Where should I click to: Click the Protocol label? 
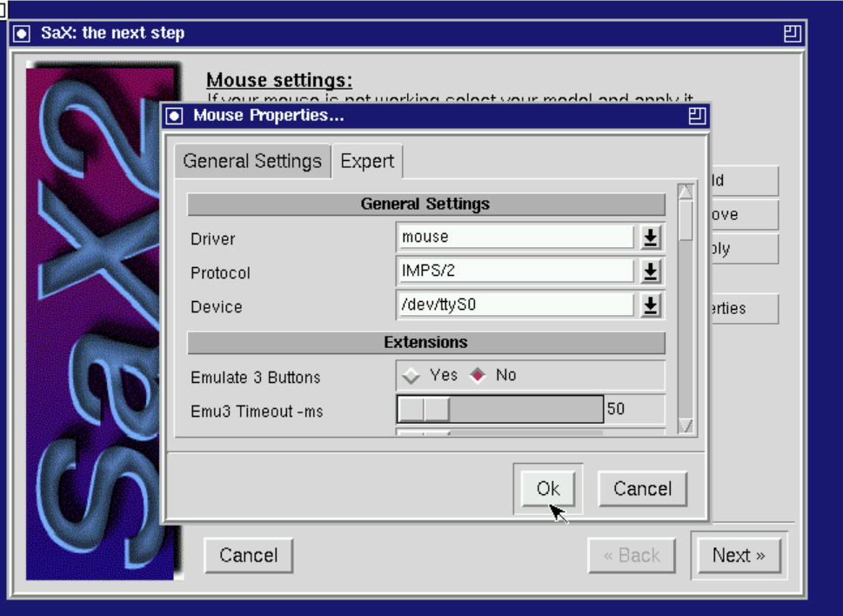[x=220, y=273]
